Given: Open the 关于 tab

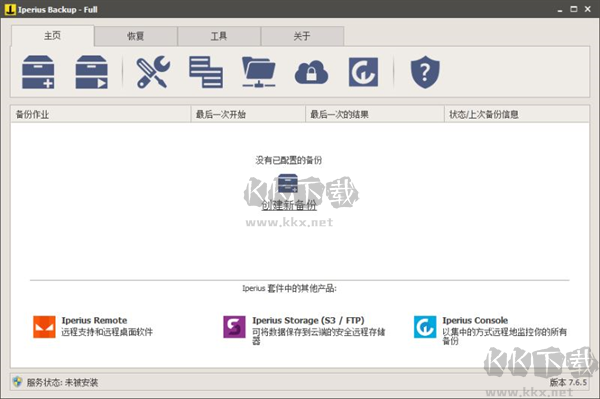Looking at the screenshot, I should click(302, 36).
